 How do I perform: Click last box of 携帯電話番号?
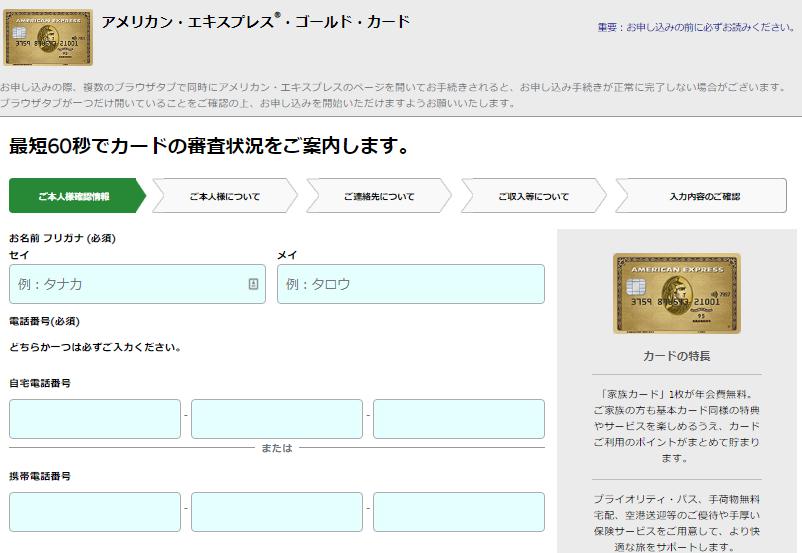point(459,512)
